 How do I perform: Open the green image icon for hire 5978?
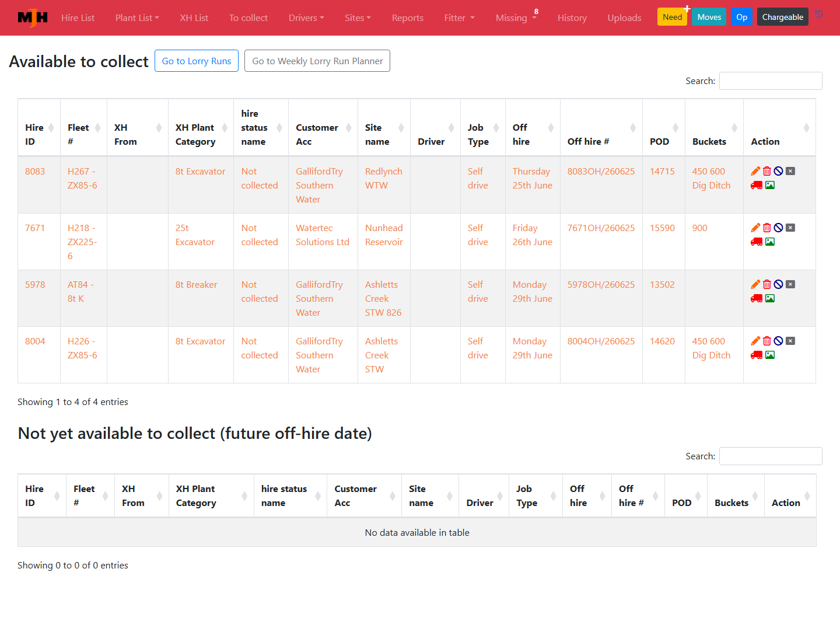tap(770, 298)
